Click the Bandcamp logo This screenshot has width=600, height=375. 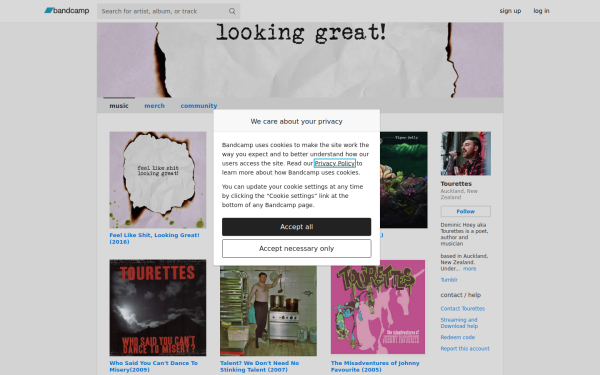click(x=67, y=11)
